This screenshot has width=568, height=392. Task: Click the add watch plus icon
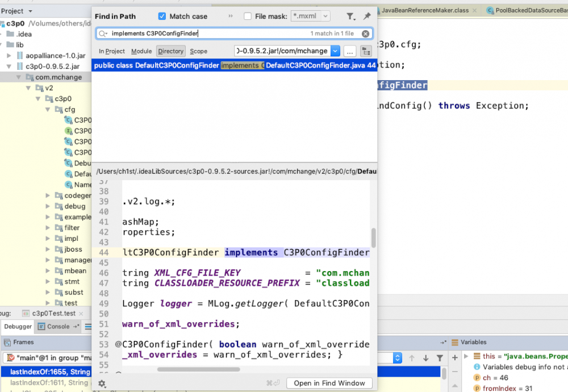click(454, 357)
